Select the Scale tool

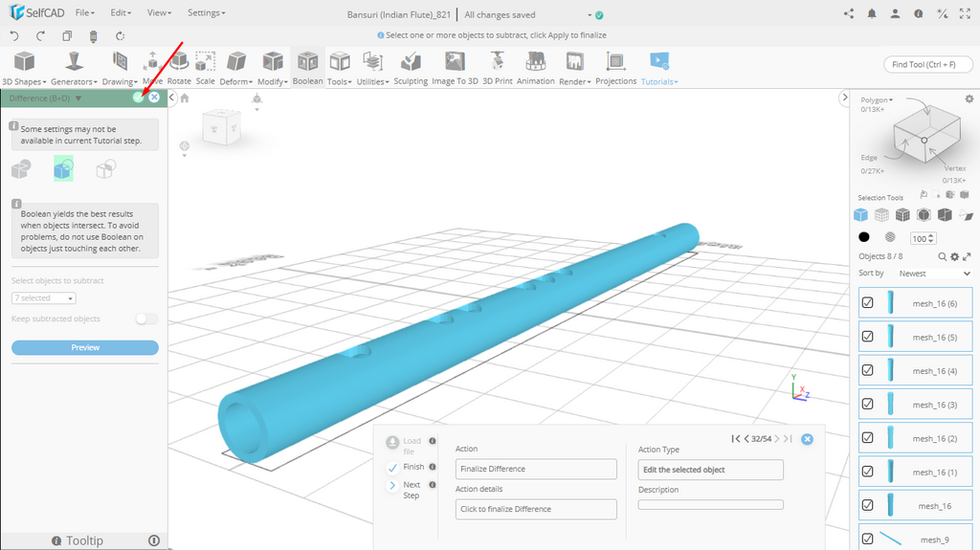(205, 63)
